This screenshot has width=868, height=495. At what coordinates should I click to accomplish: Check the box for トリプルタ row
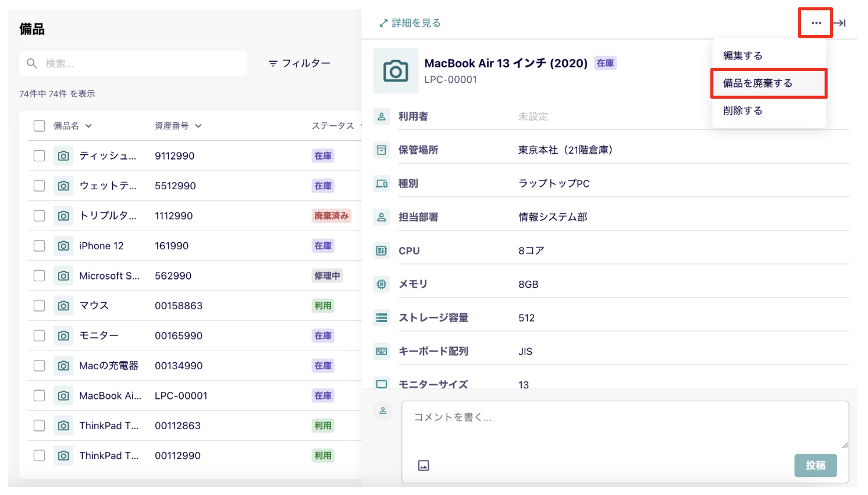[40, 216]
